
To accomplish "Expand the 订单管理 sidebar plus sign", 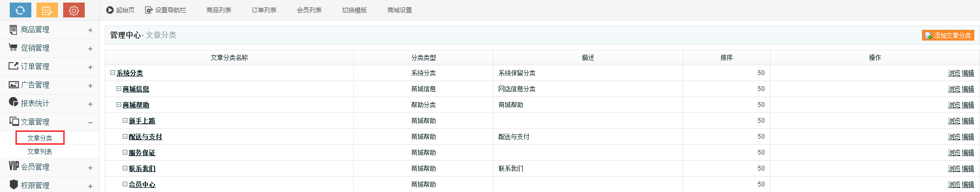I will click(x=90, y=67).
